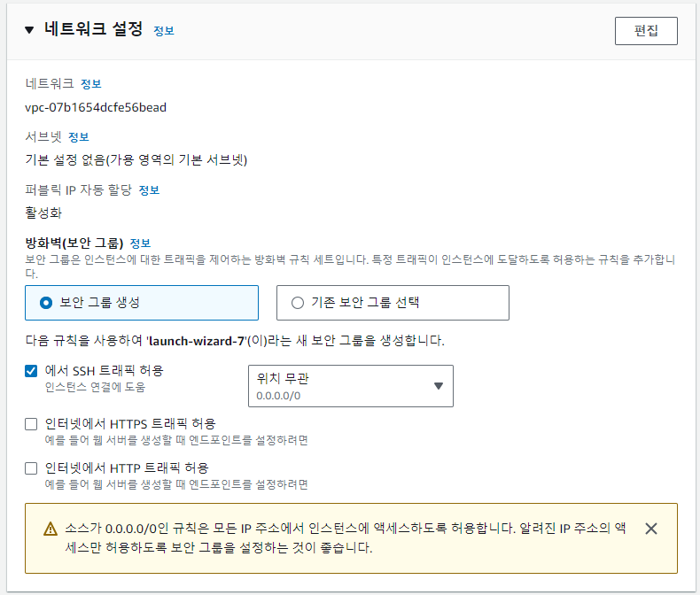
Task: Open 정보 link beside 퍼블릭 IP 자동 할당
Action: [149, 190]
